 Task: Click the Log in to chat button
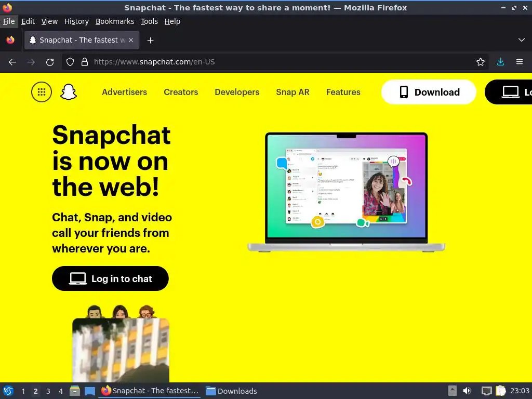pos(110,278)
